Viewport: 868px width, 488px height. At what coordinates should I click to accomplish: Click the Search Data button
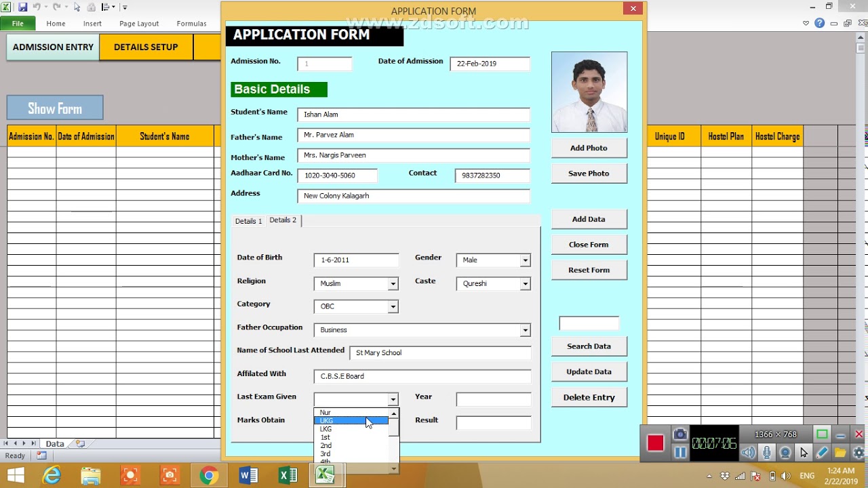589,346
